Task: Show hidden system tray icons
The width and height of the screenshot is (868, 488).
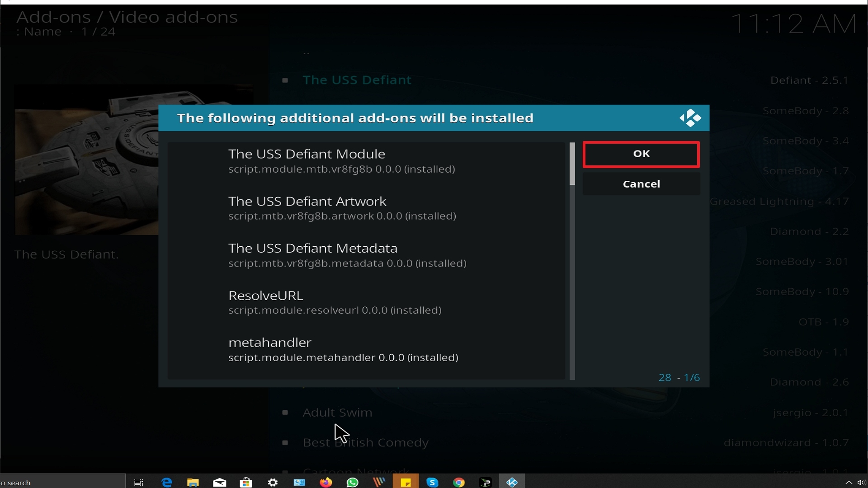Action: 849,483
